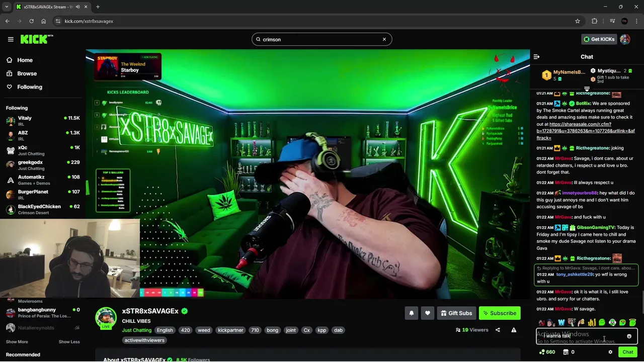Click the report warning triangle icon
This screenshot has height=362, width=644.
click(x=514, y=330)
